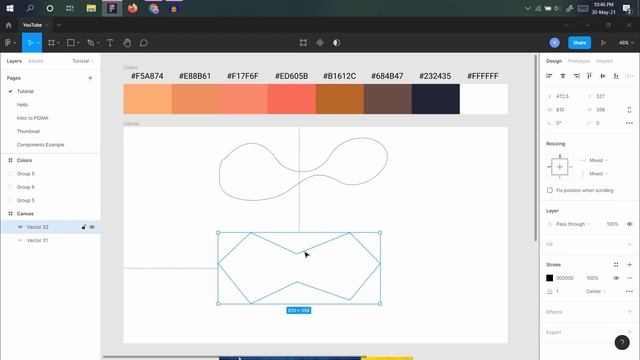
Task: Click the Align Left icon
Action: (549, 76)
